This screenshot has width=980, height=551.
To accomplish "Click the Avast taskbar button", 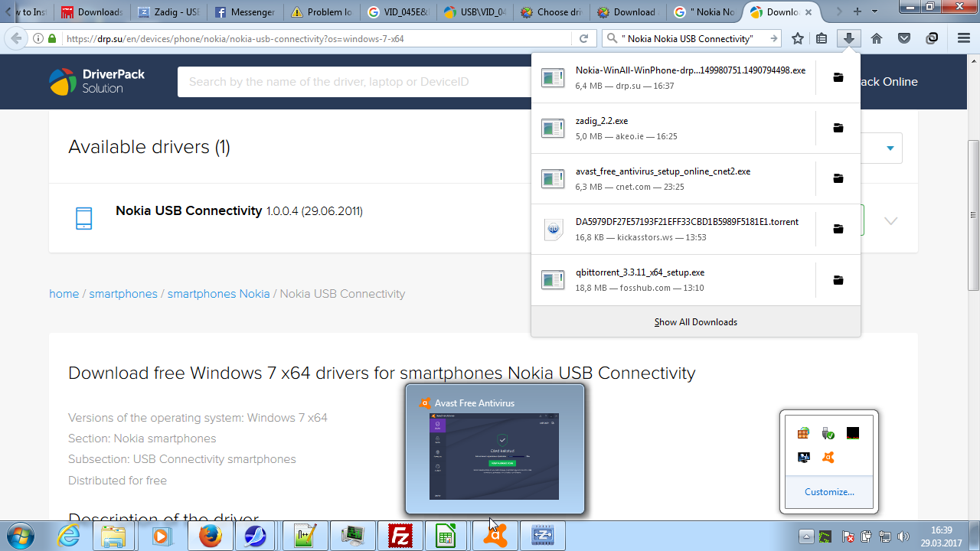I will (495, 536).
